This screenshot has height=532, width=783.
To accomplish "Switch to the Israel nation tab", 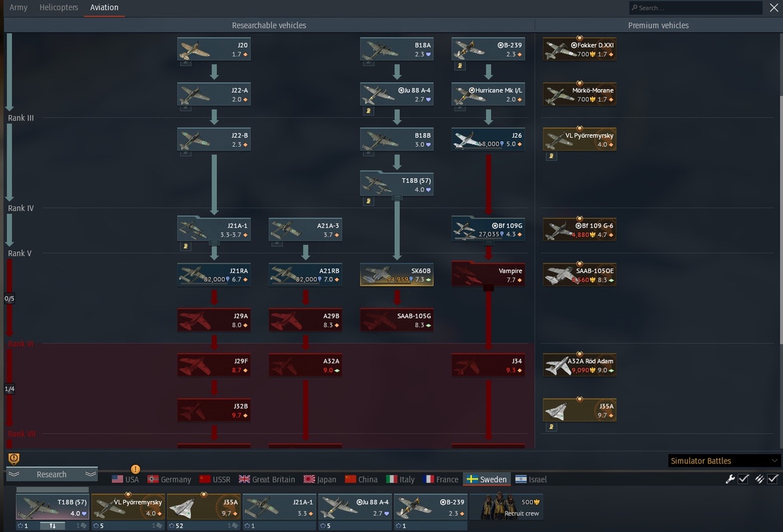I will click(531, 479).
